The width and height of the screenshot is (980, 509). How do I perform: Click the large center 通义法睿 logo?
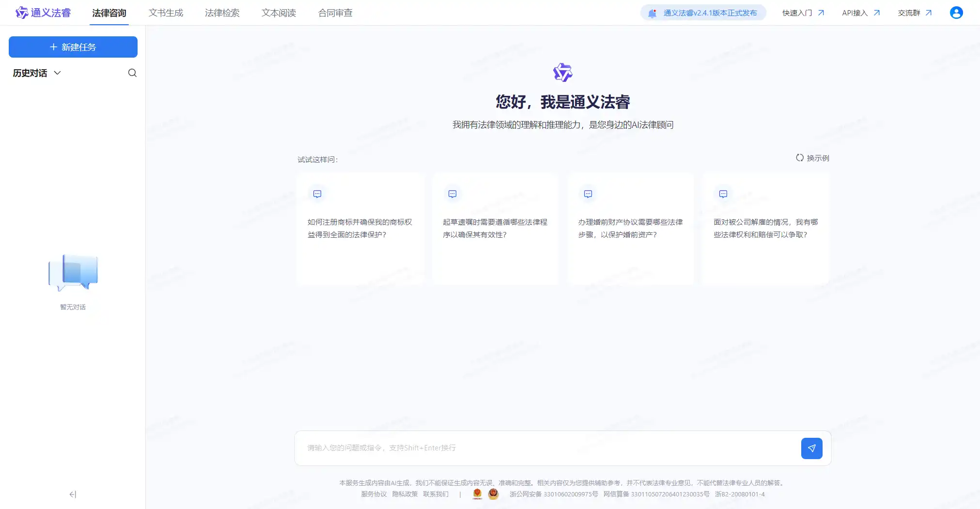563,73
